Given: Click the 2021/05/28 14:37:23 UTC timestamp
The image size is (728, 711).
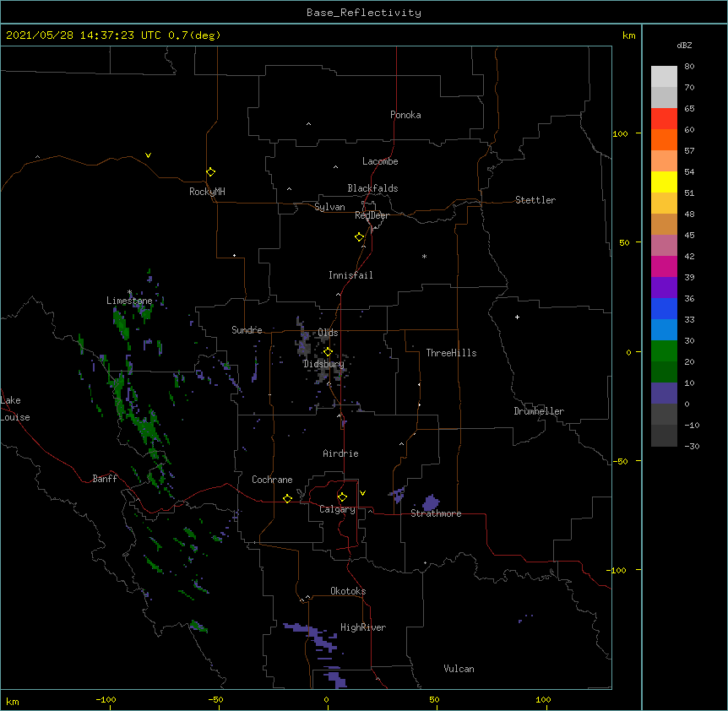Looking at the screenshot, I should point(84,35).
